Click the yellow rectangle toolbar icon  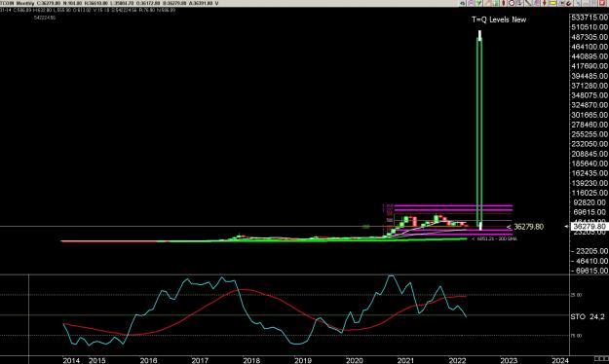point(553,3)
